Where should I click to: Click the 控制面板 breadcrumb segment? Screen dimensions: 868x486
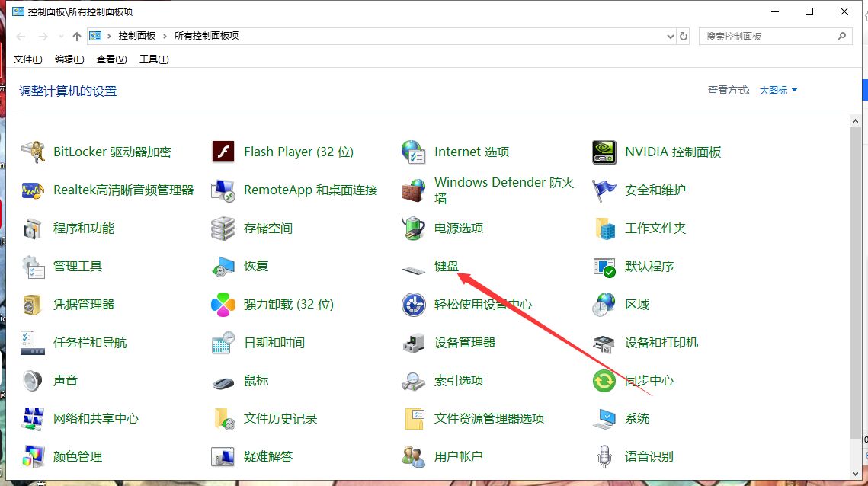click(136, 36)
